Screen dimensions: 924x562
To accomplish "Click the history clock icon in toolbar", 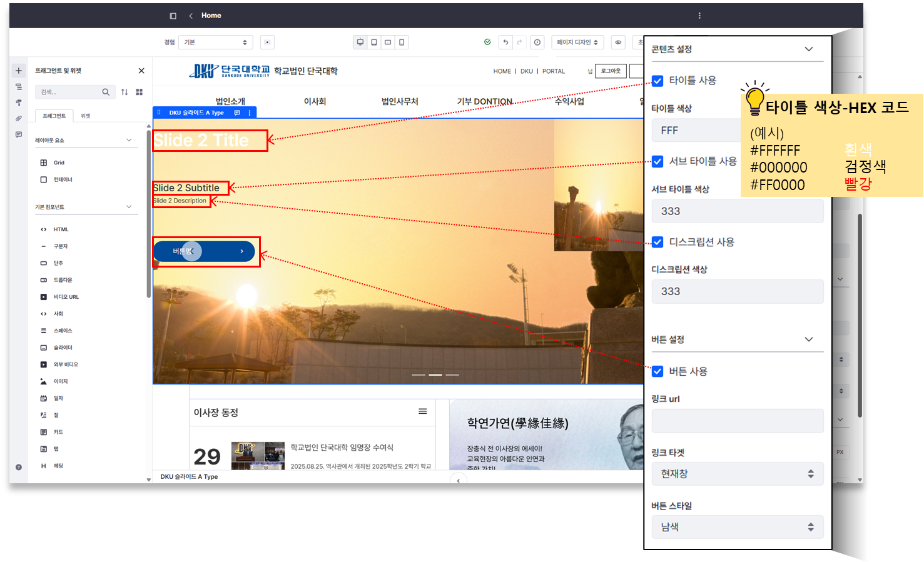I will point(537,43).
